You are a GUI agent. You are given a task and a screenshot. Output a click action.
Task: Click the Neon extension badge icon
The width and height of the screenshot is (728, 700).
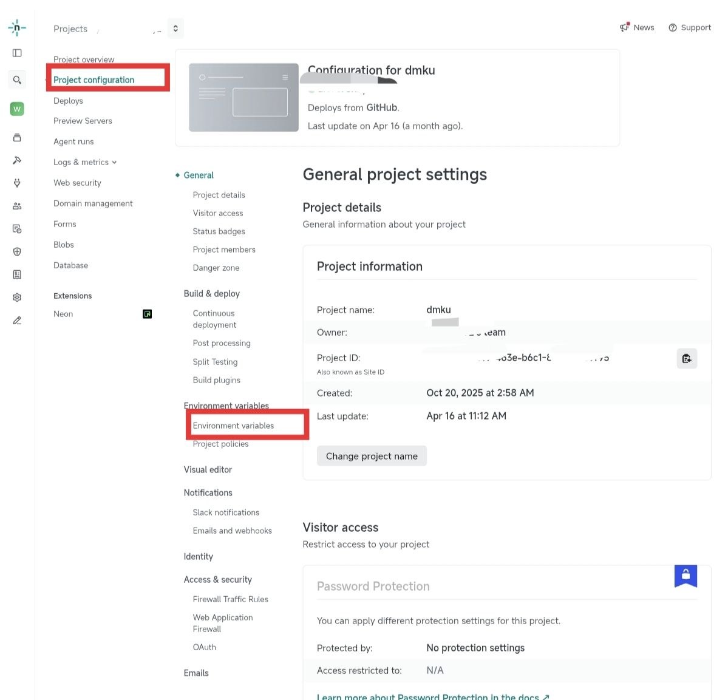pyautogui.click(x=147, y=314)
